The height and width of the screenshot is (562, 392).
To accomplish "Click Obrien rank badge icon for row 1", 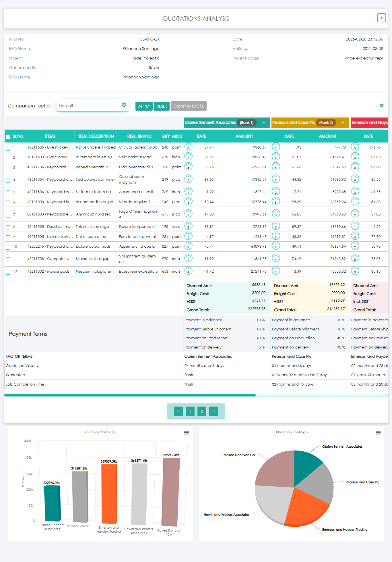I will click(x=188, y=147).
